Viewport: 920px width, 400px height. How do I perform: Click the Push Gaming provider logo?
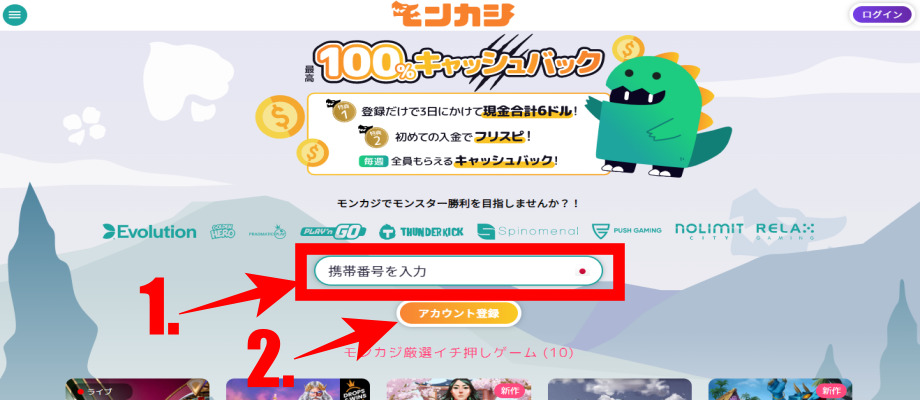tap(627, 231)
